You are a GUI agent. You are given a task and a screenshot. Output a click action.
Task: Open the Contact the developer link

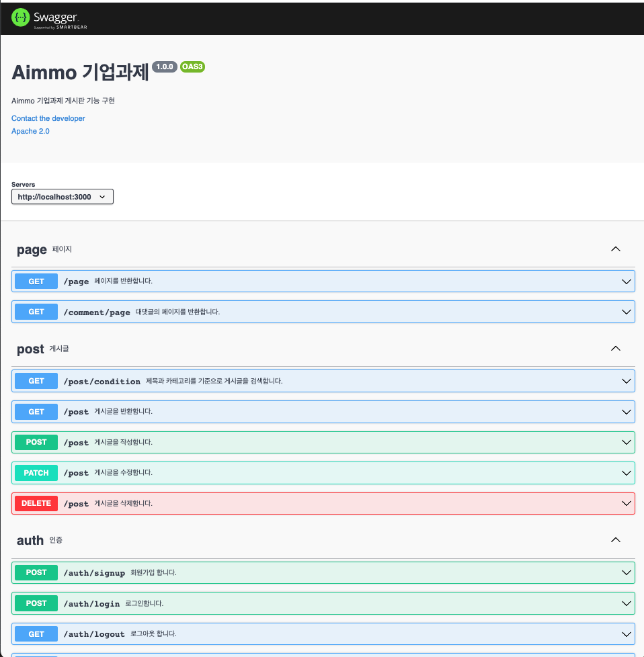[x=48, y=118]
